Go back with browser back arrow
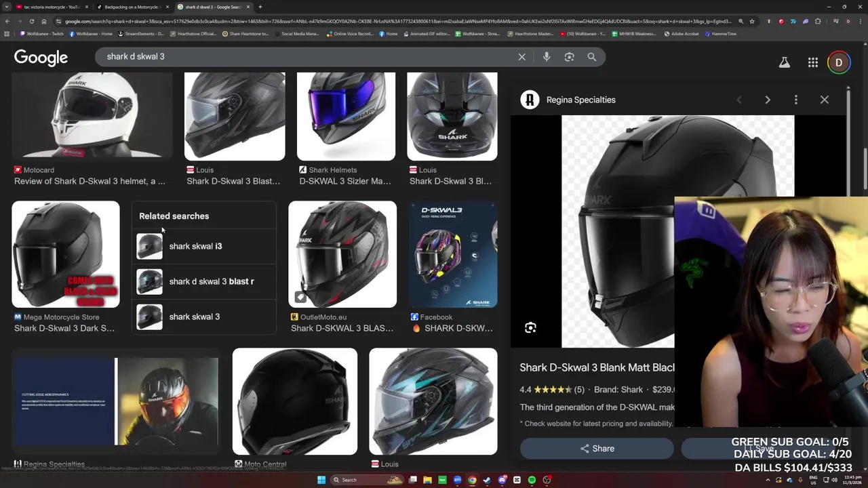The image size is (868, 488). [x=7, y=21]
